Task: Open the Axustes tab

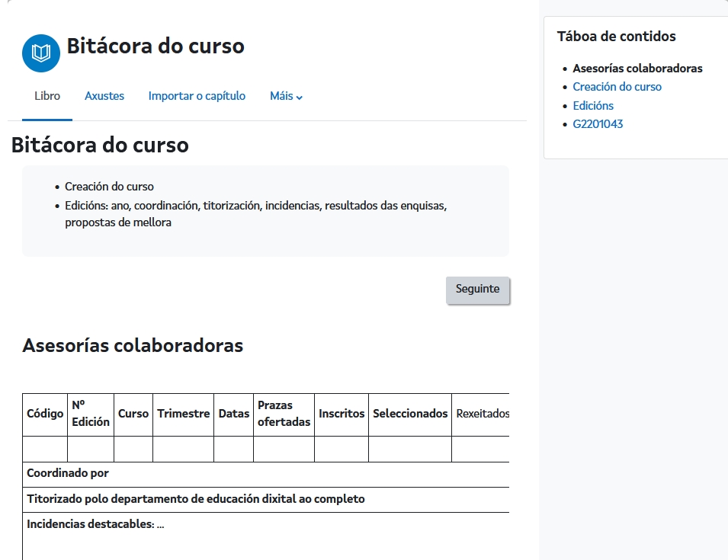Action: (104, 96)
